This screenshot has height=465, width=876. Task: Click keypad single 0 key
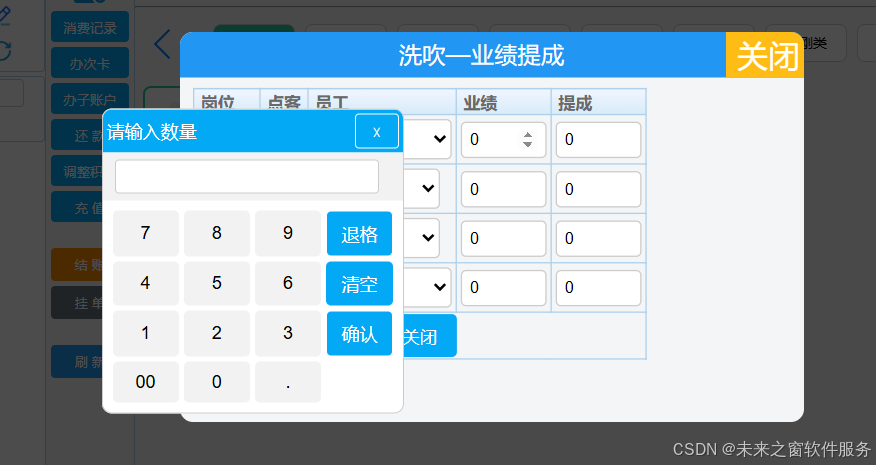pos(217,382)
